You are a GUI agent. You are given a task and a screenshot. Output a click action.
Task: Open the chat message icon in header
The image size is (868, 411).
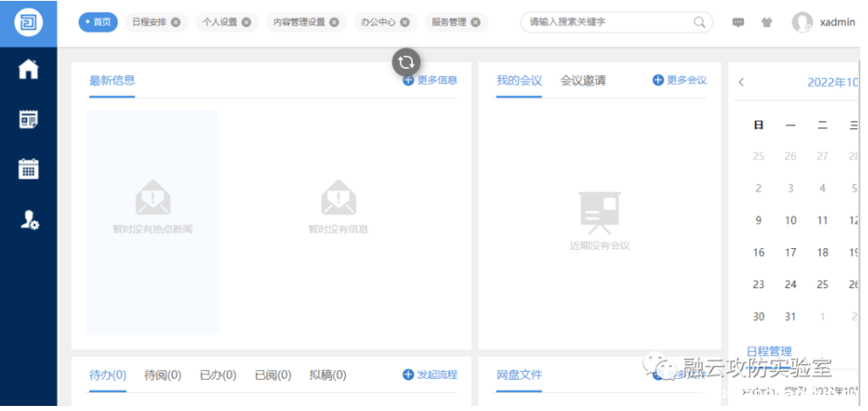(738, 23)
